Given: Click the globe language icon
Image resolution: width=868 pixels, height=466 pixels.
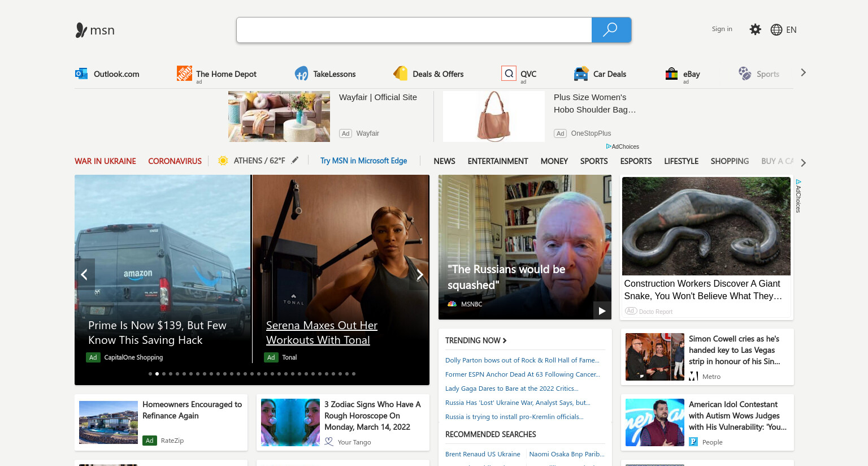Looking at the screenshot, I should tap(776, 30).
